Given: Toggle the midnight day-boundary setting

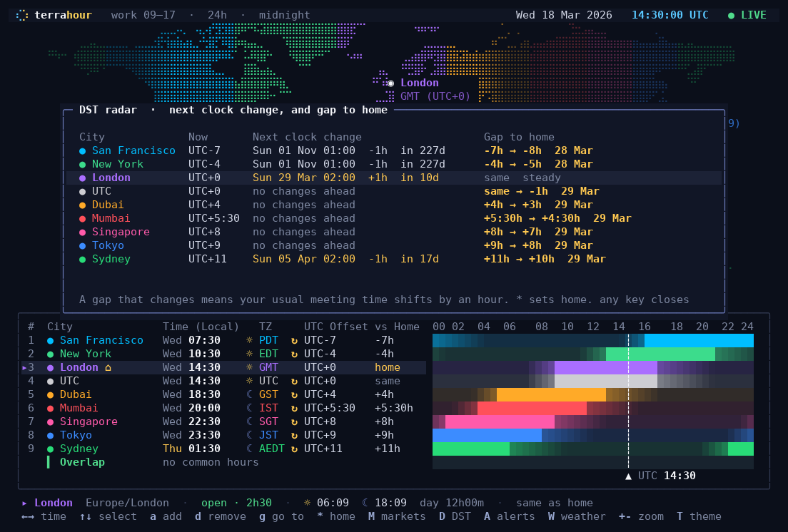Looking at the screenshot, I should (x=285, y=15).
